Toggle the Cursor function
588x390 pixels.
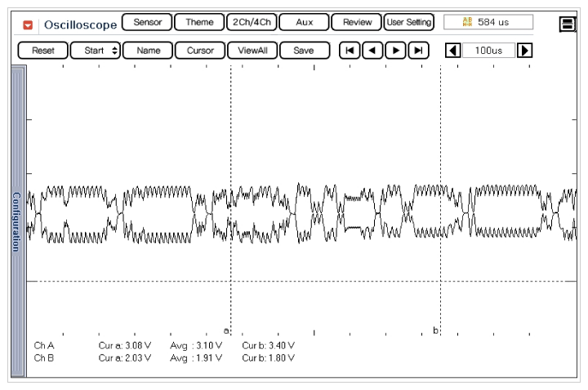tap(200, 51)
